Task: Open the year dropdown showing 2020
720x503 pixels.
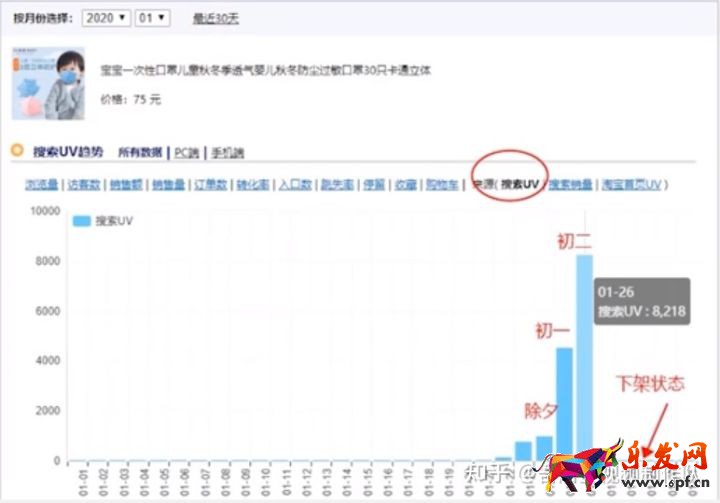Action: (106, 18)
